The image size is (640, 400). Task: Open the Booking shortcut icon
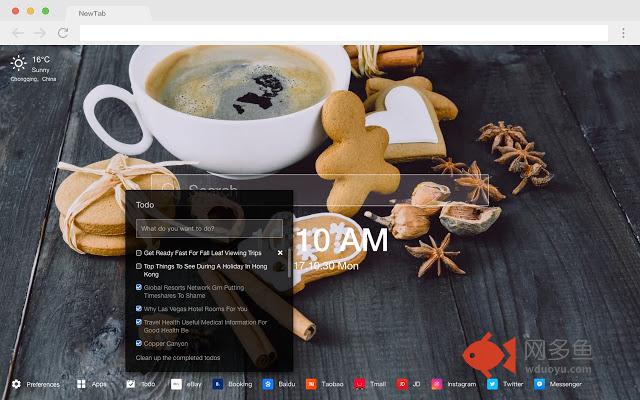click(217, 384)
